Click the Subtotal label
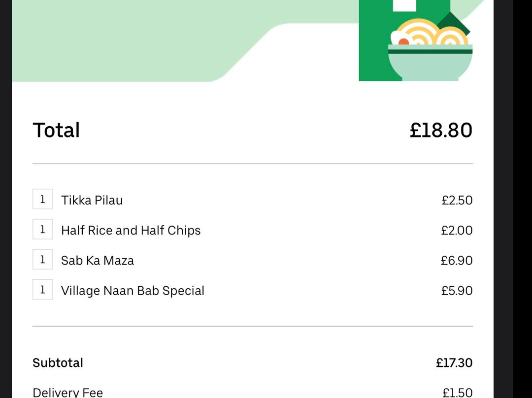Image resolution: width=532 pixels, height=398 pixels. tap(58, 363)
